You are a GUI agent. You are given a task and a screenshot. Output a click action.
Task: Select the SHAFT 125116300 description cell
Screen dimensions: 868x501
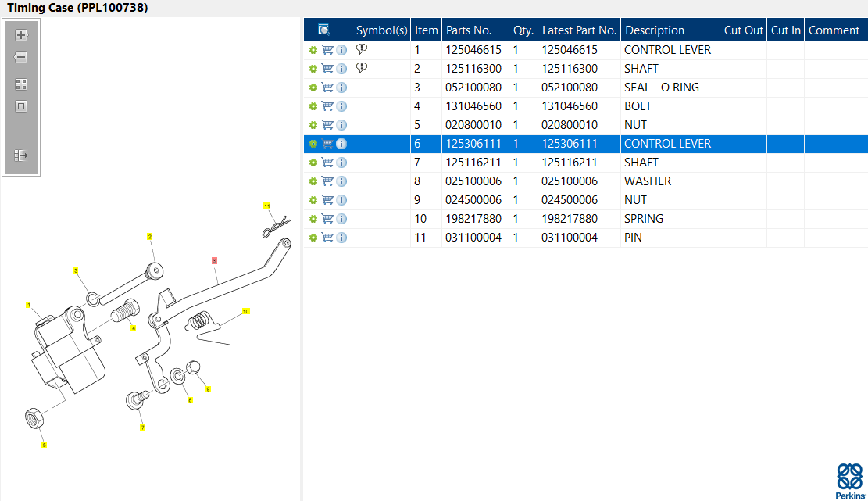(670, 69)
